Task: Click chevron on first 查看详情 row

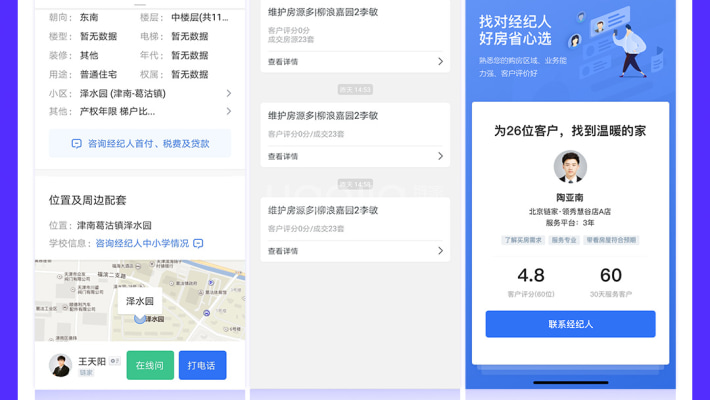Action: pos(441,62)
